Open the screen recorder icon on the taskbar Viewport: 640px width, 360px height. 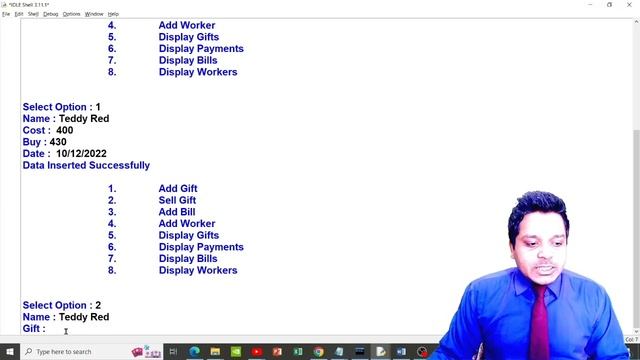[x=422, y=351]
